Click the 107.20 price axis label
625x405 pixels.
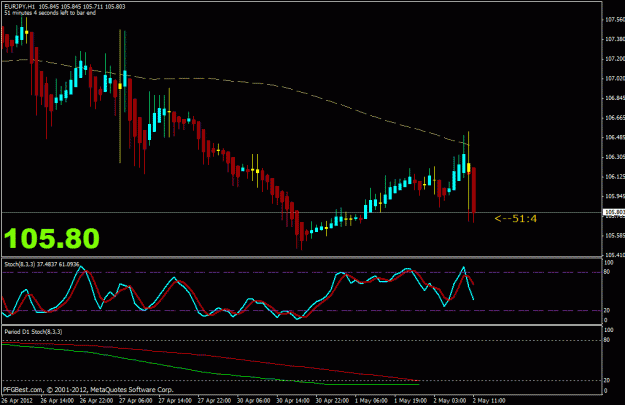[x=615, y=59]
